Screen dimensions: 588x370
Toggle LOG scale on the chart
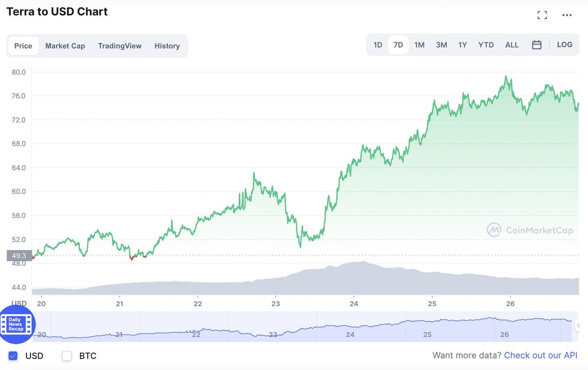point(565,45)
